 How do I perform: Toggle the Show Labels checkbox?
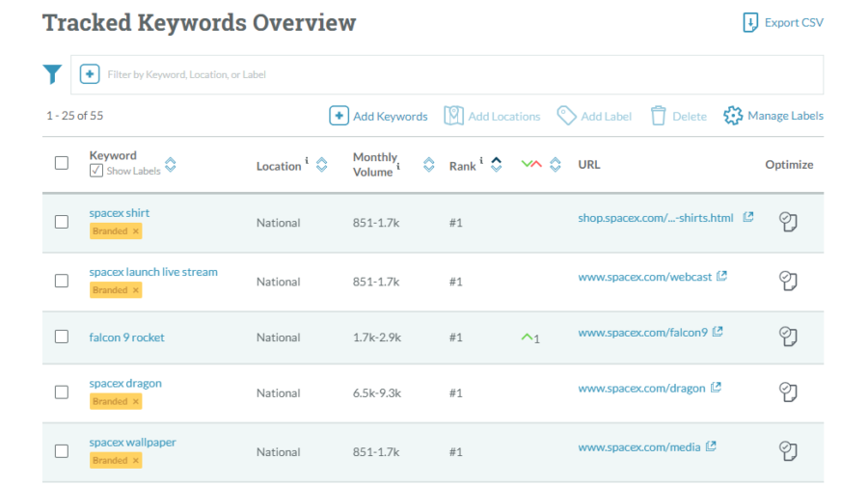tap(95, 171)
